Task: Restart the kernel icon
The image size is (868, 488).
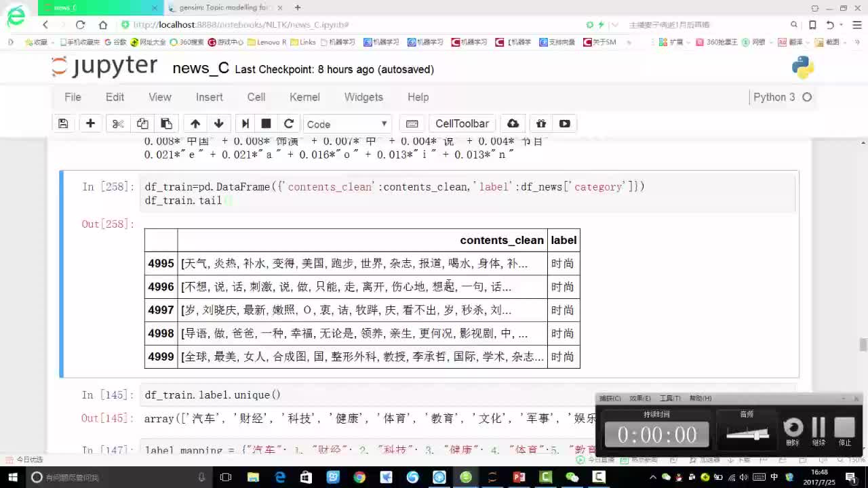Action: tap(289, 123)
